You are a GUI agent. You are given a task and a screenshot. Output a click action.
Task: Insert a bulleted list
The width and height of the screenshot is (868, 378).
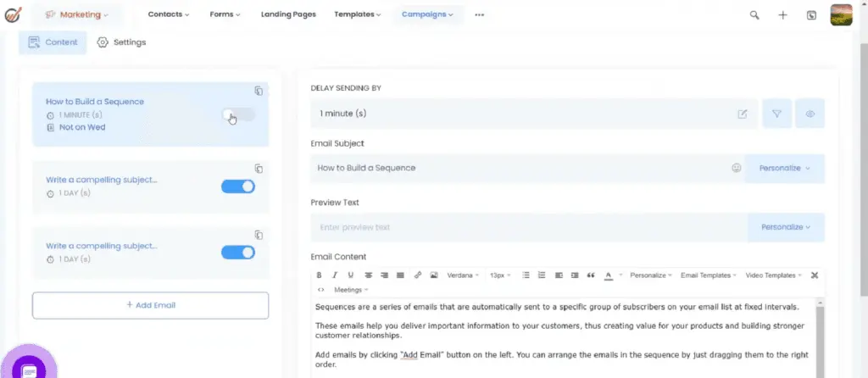(x=526, y=275)
